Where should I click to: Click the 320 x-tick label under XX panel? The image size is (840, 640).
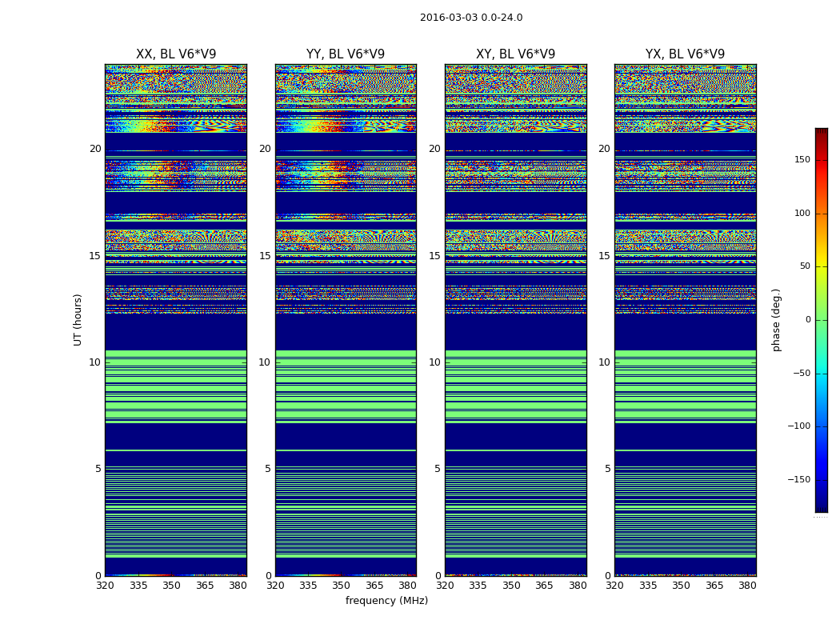point(106,586)
